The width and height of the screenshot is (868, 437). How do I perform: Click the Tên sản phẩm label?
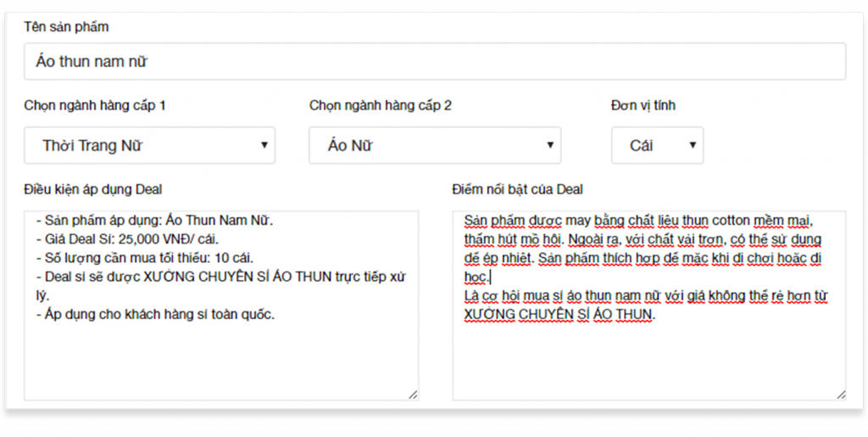pyautogui.click(x=66, y=26)
